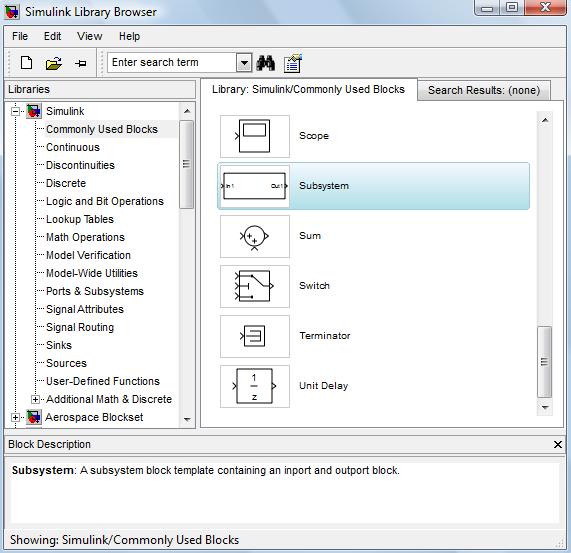Open a model with the folder icon
This screenshot has height=553, width=571.
pyautogui.click(x=54, y=63)
